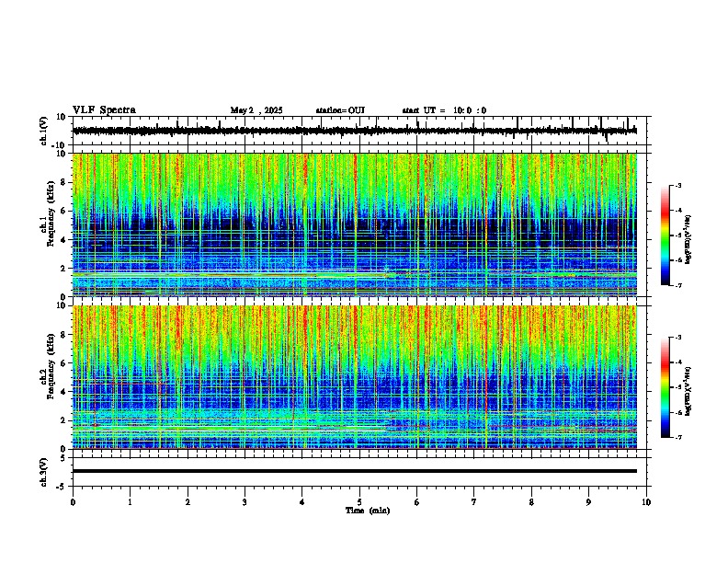Image resolution: width=728 pixels, height=563 pixels.
Task: Click the ch.1 "Frequency (kHz)" axis label
Action: (51, 213)
